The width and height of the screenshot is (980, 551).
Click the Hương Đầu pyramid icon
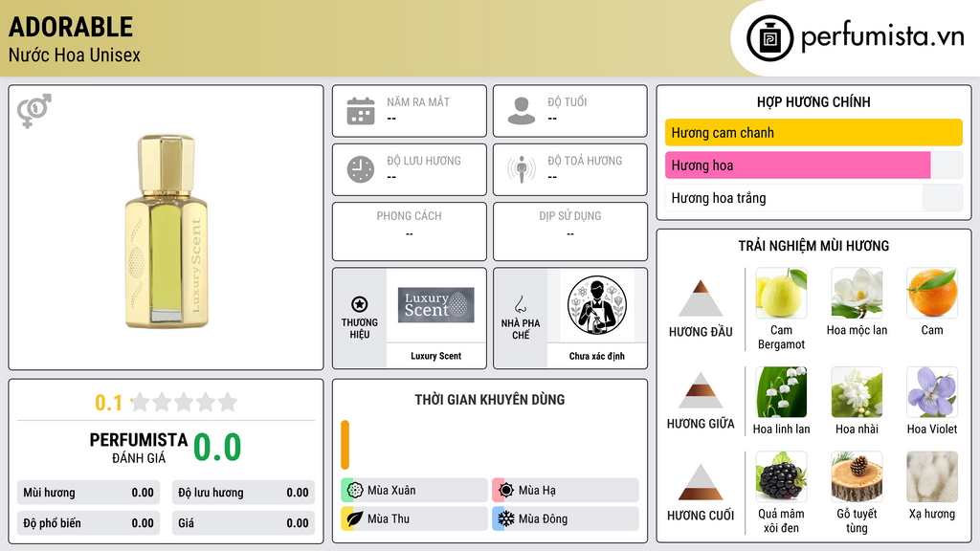coord(701,298)
